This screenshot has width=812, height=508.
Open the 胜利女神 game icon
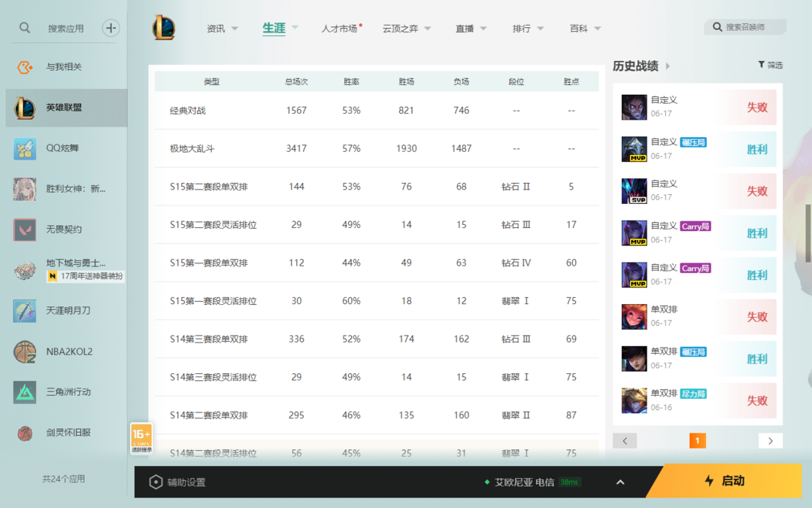[x=24, y=189]
